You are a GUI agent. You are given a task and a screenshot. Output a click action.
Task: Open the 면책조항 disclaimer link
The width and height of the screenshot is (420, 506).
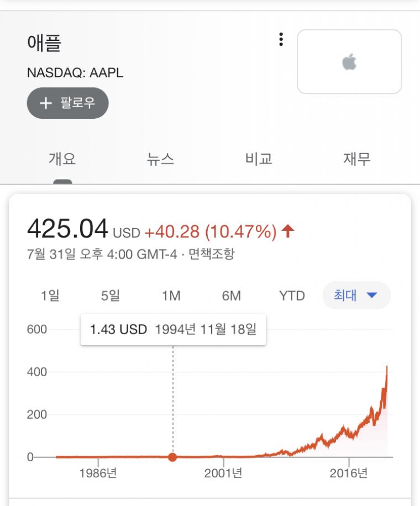tap(212, 254)
